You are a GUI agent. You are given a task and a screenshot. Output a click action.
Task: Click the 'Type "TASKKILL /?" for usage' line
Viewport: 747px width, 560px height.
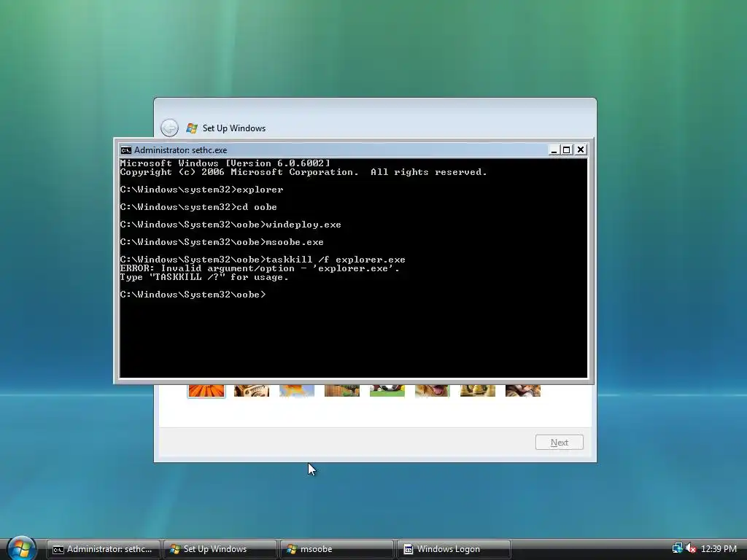[x=204, y=277]
